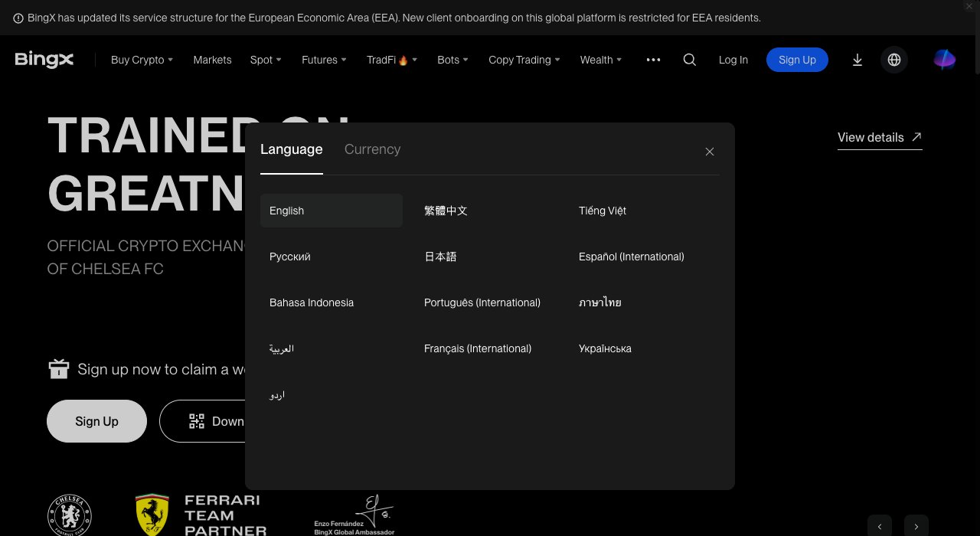Open the search magnifier icon
Image resolution: width=980 pixels, height=536 pixels.
[x=690, y=60]
